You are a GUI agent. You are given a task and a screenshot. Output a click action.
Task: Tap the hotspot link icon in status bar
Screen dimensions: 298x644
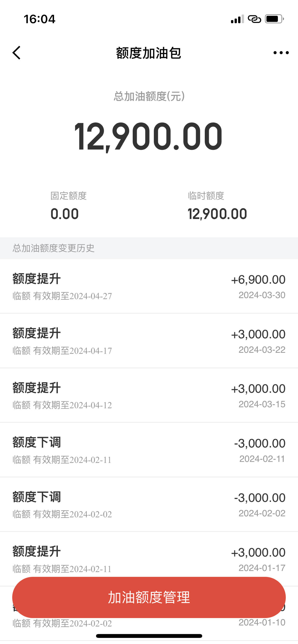(255, 19)
